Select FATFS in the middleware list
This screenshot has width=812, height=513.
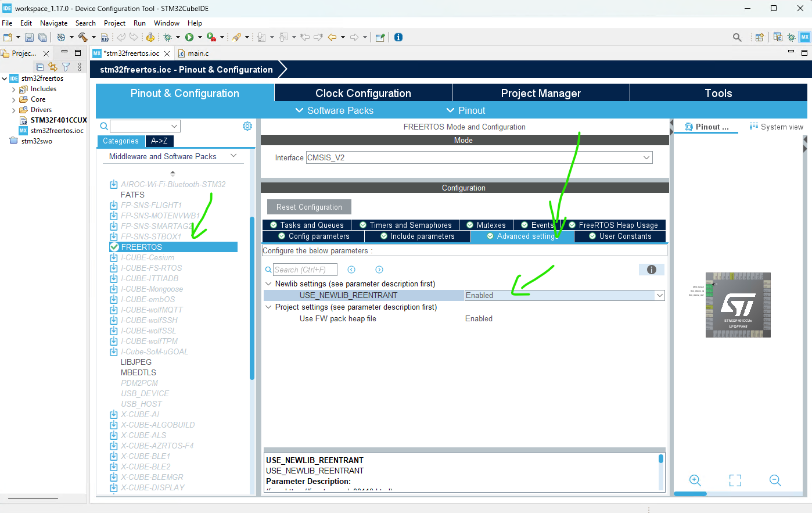point(132,195)
